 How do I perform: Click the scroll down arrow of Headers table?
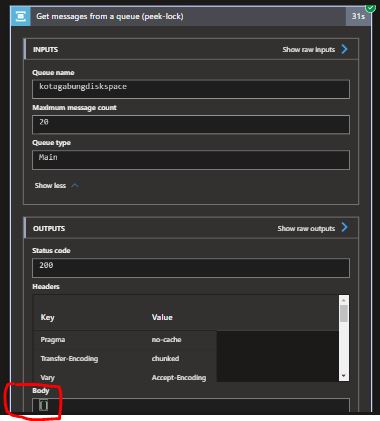(344, 376)
